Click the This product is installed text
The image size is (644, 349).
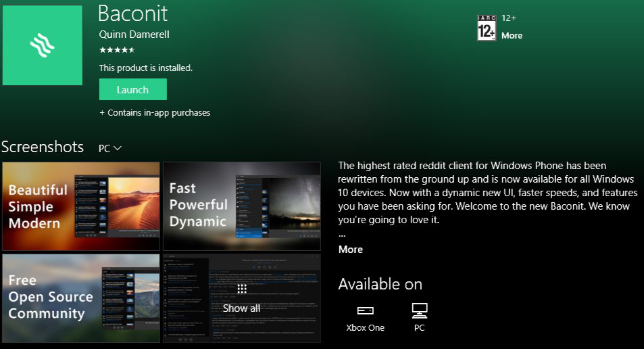(146, 68)
